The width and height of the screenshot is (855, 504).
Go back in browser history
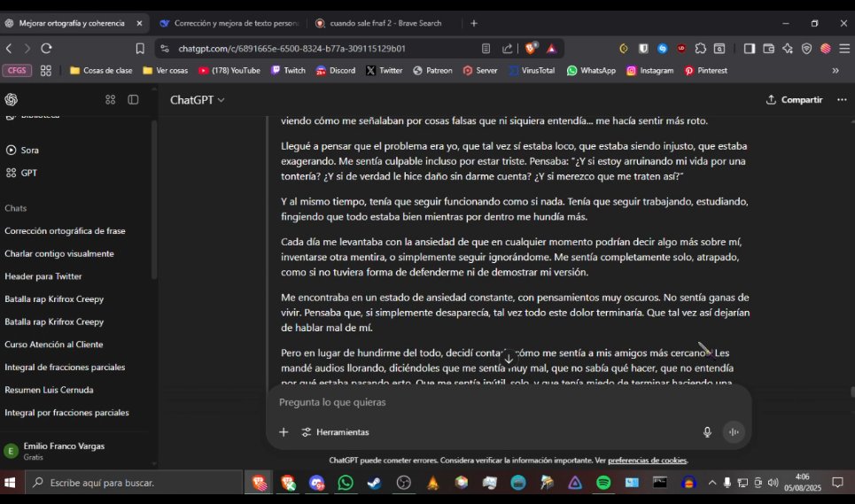[9, 49]
